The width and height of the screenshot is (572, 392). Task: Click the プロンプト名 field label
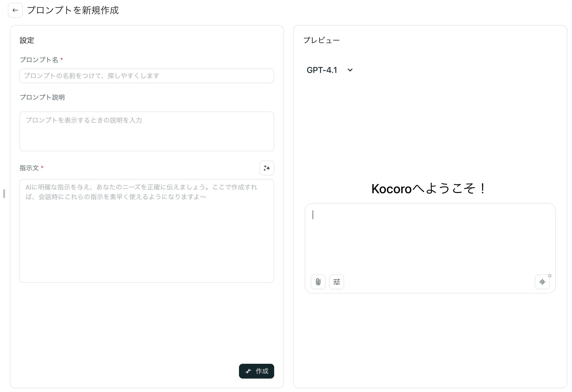[39, 60]
